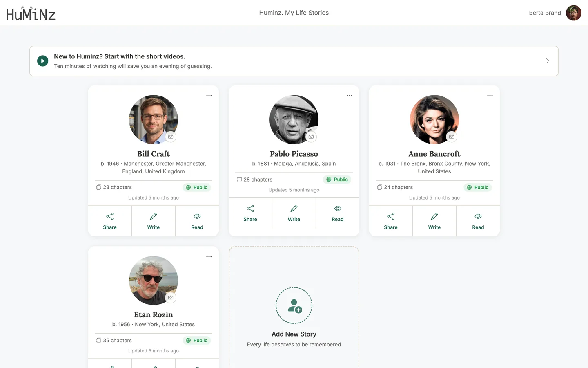Click 'Huminz. My Life Stories' header title
Viewport: 588px width, 368px height.
click(294, 13)
